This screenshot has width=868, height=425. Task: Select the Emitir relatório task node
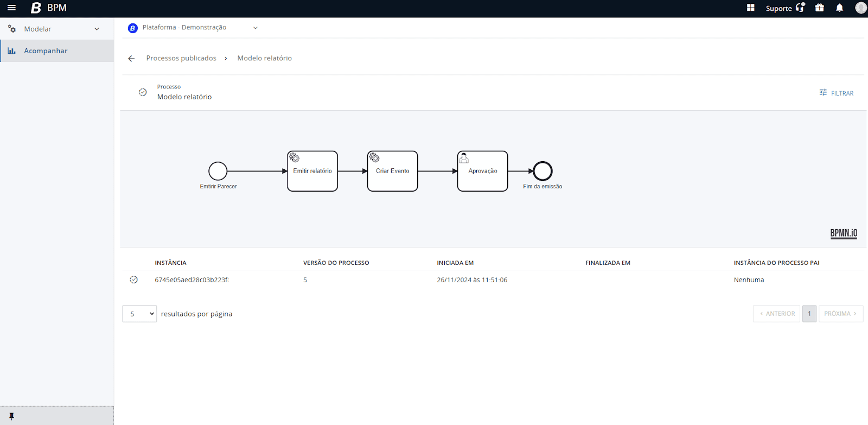pos(312,171)
